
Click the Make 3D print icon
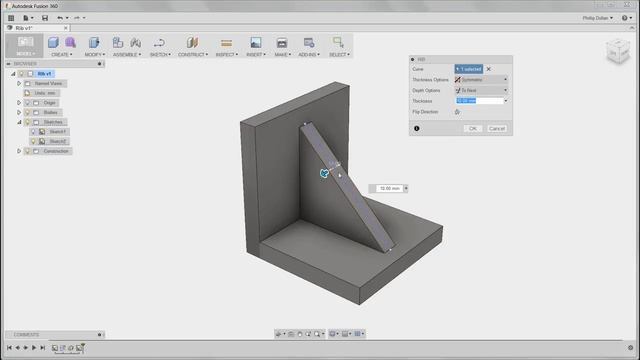282,42
